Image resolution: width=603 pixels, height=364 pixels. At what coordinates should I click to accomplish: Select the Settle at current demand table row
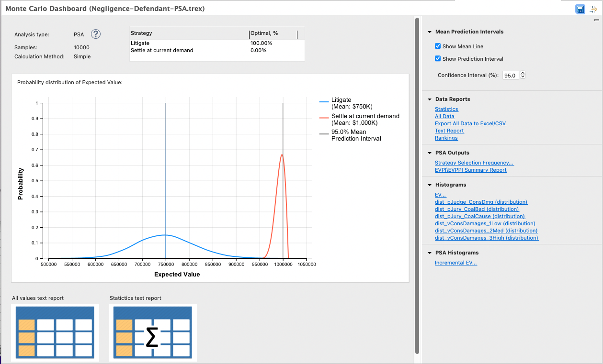pos(217,50)
